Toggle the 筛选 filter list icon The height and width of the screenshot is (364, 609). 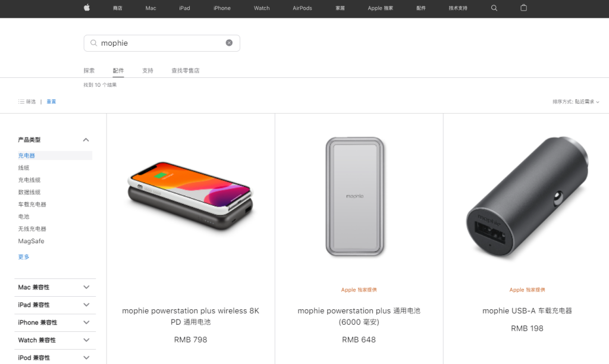[x=21, y=101]
